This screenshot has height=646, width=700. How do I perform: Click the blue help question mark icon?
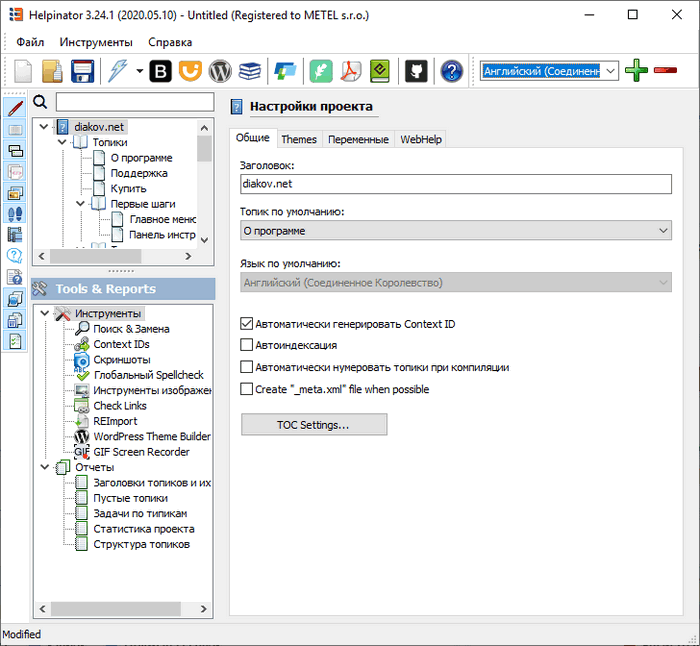[452, 71]
